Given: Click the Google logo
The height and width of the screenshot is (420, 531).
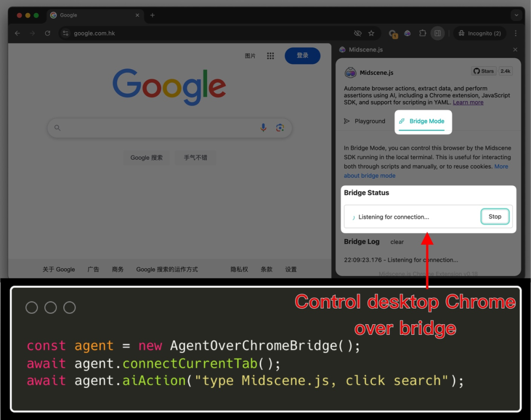Looking at the screenshot, I should tap(169, 86).
